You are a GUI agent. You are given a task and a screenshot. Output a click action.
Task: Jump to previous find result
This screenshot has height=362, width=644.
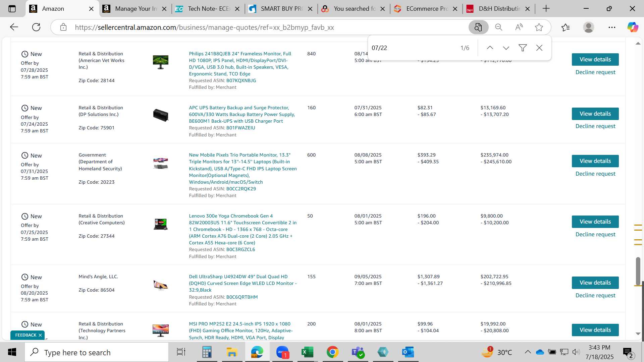(x=490, y=48)
